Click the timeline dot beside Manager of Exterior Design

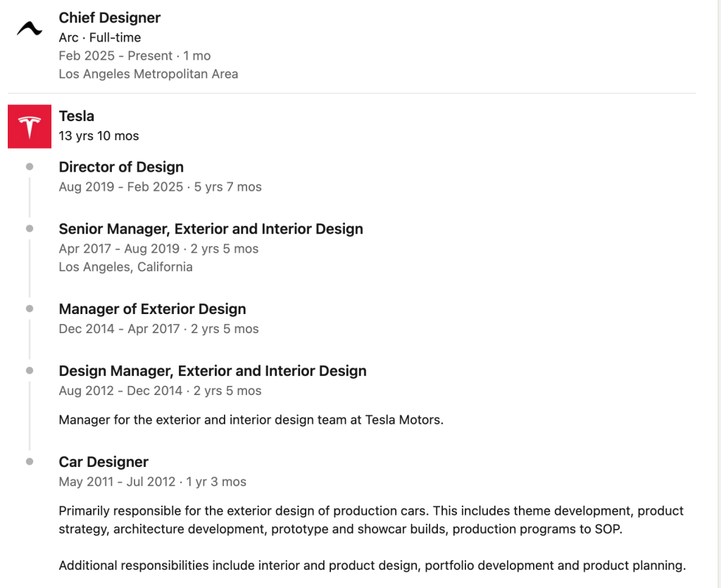pos(30,309)
